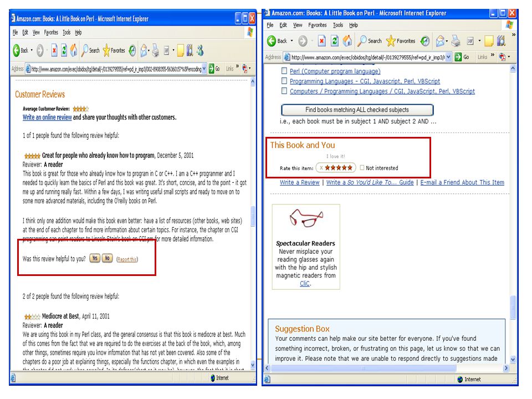Click E-mail a Friend About This Item

(x=462, y=182)
